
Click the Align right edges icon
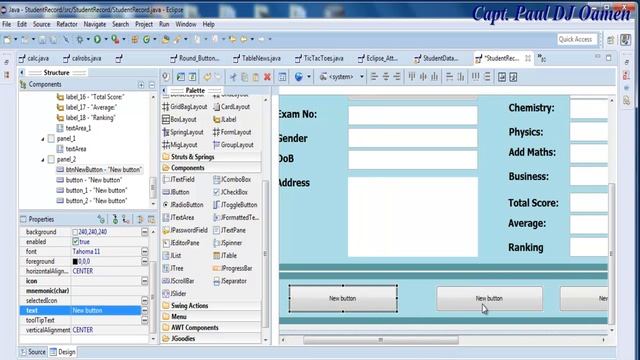tap(397, 77)
